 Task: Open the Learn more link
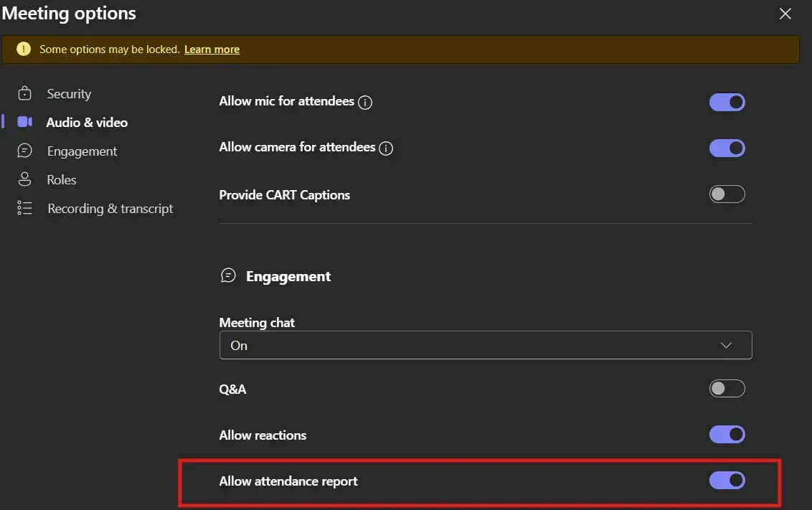(212, 49)
